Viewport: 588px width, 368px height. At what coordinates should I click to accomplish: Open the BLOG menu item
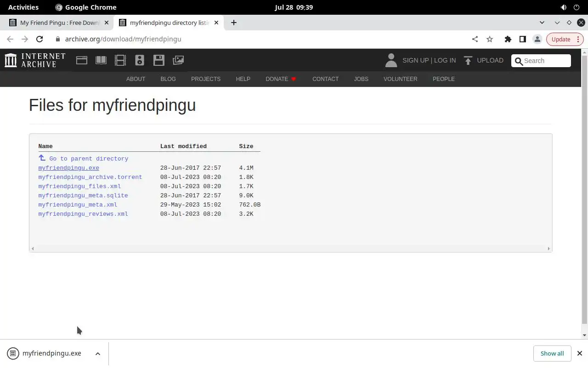click(168, 79)
